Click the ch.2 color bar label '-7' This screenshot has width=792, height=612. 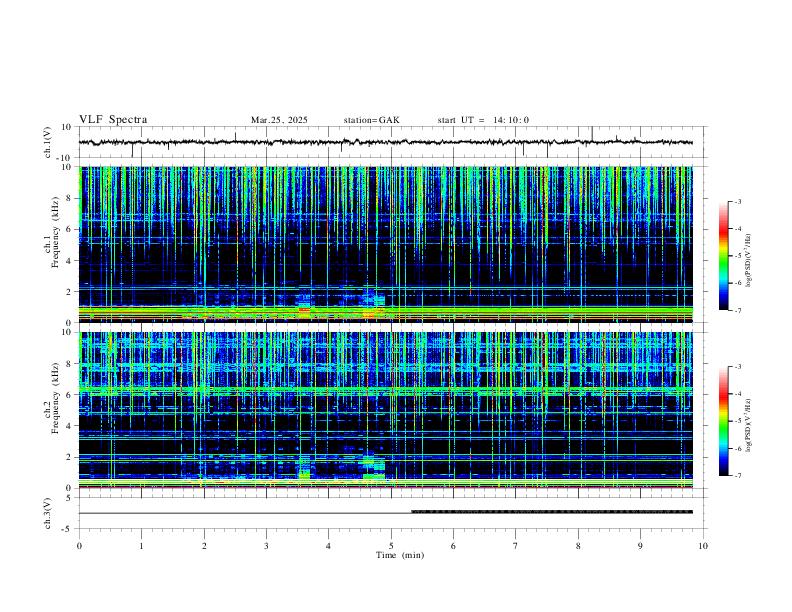[x=737, y=476]
